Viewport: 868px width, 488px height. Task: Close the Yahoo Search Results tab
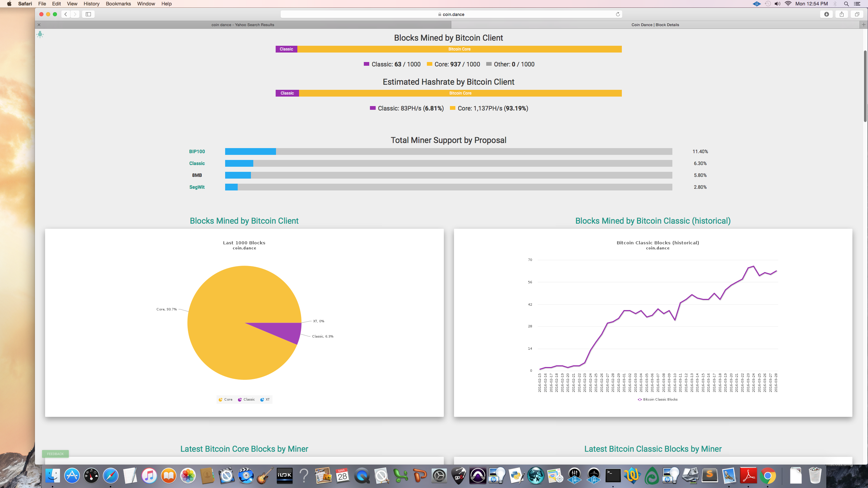point(39,25)
